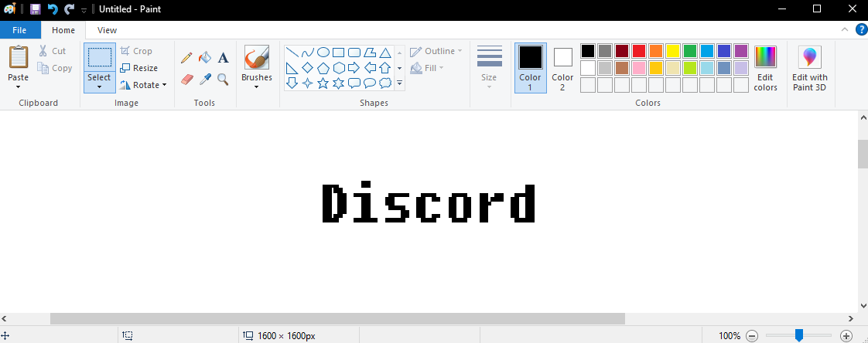
Task: Choose the Line shape
Action: coord(292,53)
